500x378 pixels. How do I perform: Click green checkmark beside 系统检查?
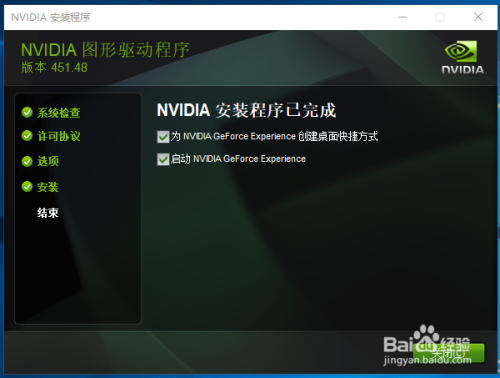coord(27,113)
